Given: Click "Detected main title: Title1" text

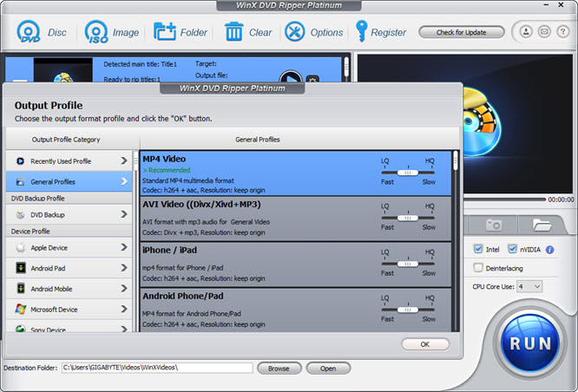Looking at the screenshot, I should [x=140, y=64].
